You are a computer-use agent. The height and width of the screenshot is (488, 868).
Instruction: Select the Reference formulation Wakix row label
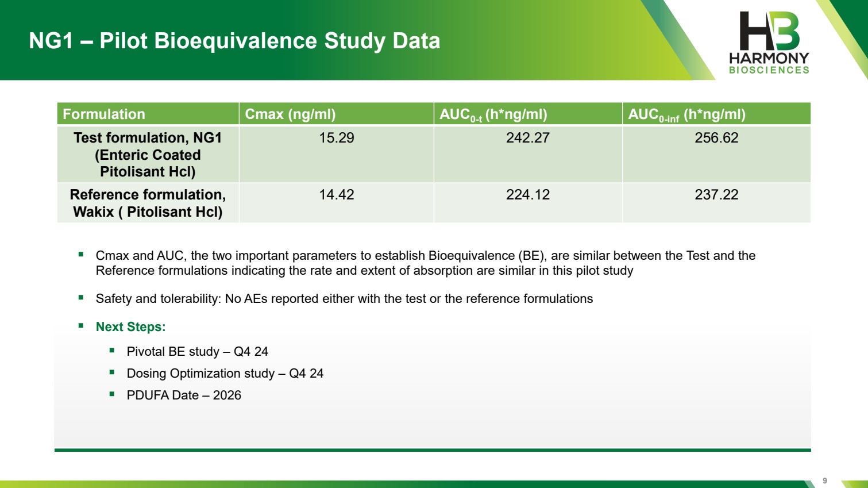pos(148,203)
